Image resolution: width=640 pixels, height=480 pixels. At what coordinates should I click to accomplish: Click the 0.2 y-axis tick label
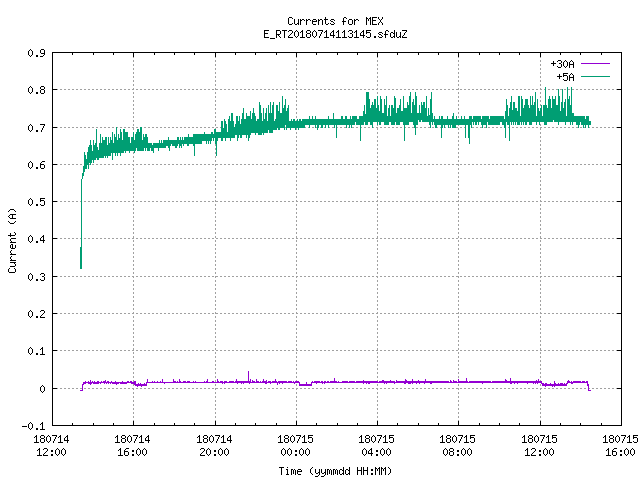click(36, 314)
